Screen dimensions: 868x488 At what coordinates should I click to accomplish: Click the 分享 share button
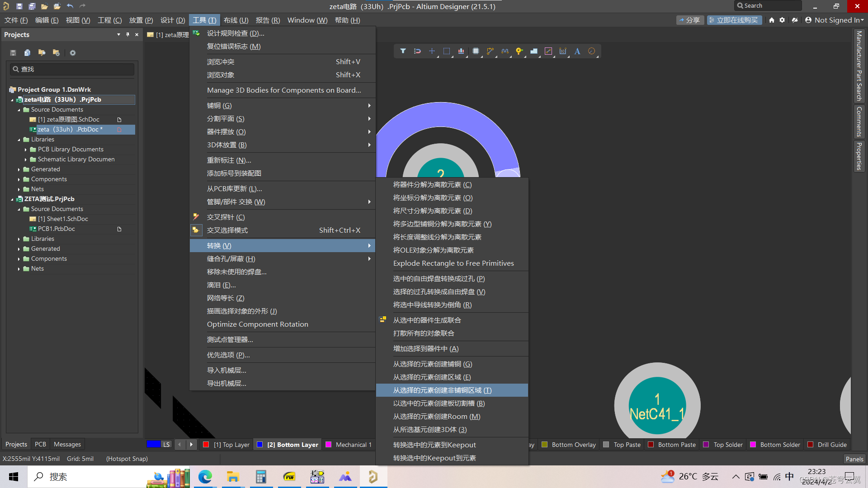click(x=690, y=20)
